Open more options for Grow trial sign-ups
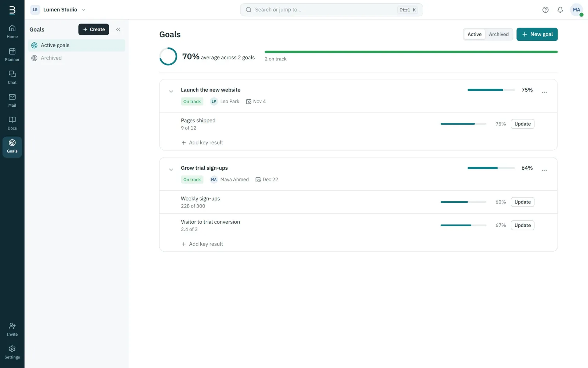588x368 pixels. tap(544, 170)
